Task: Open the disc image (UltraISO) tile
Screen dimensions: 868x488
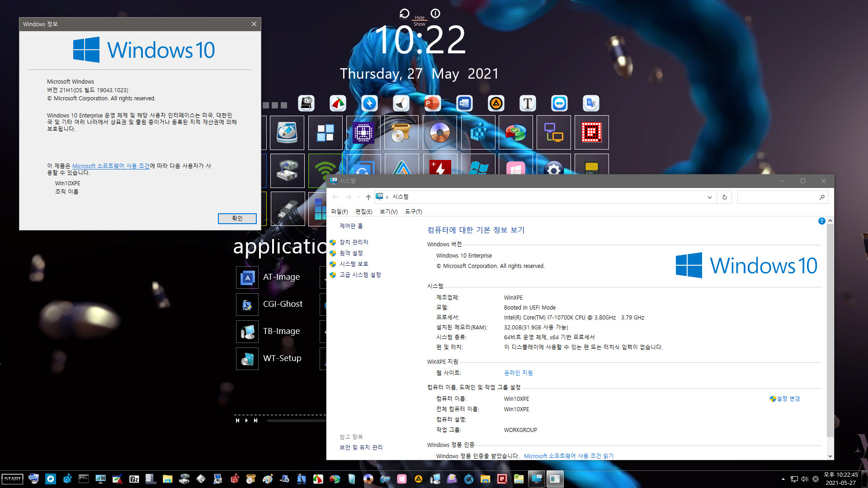Action: tap(439, 132)
